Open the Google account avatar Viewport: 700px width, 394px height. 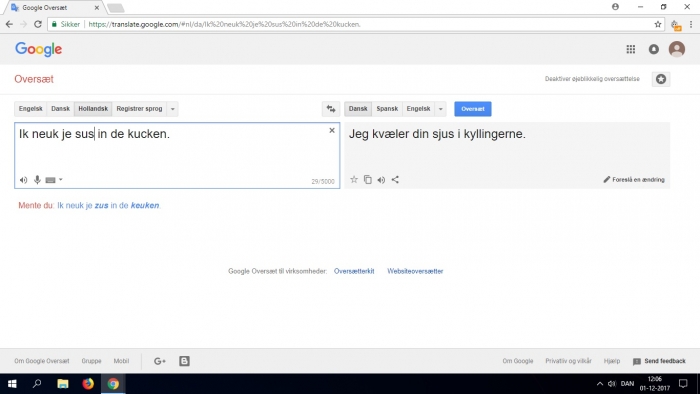[x=677, y=49]
